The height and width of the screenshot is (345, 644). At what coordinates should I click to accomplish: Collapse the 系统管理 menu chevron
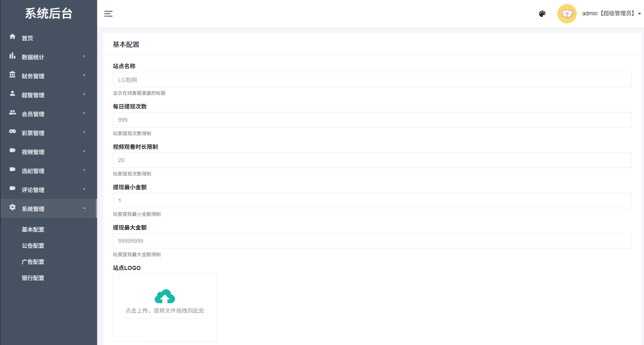click(x=84, y=208)
